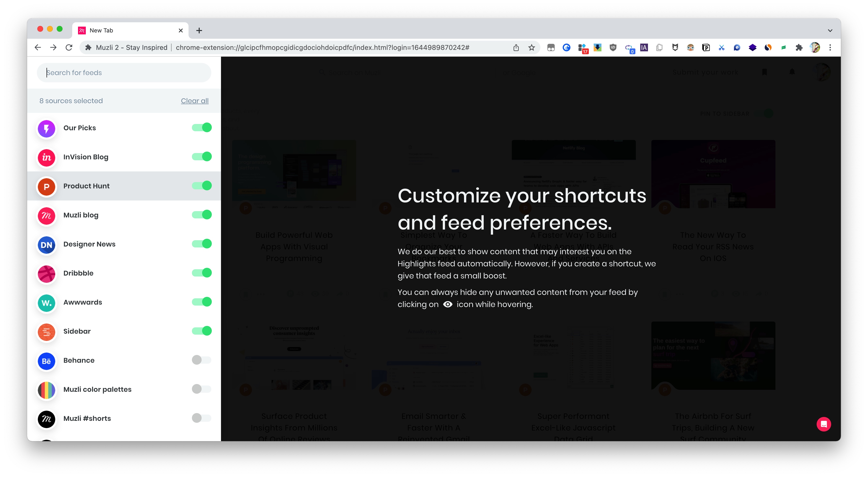
Task: Click the browser bookmark star icon
Action: tap(532, 48)
